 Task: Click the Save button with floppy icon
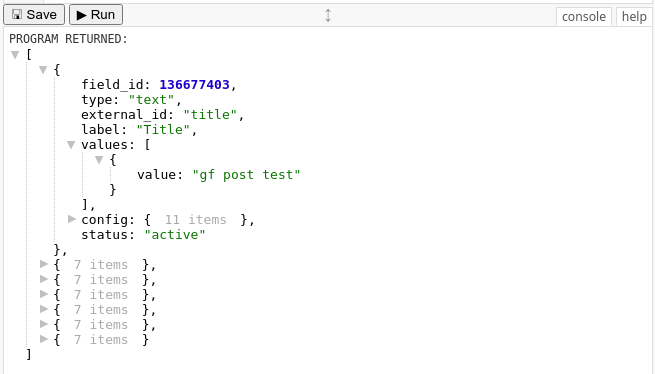click(x=34, y=15)
